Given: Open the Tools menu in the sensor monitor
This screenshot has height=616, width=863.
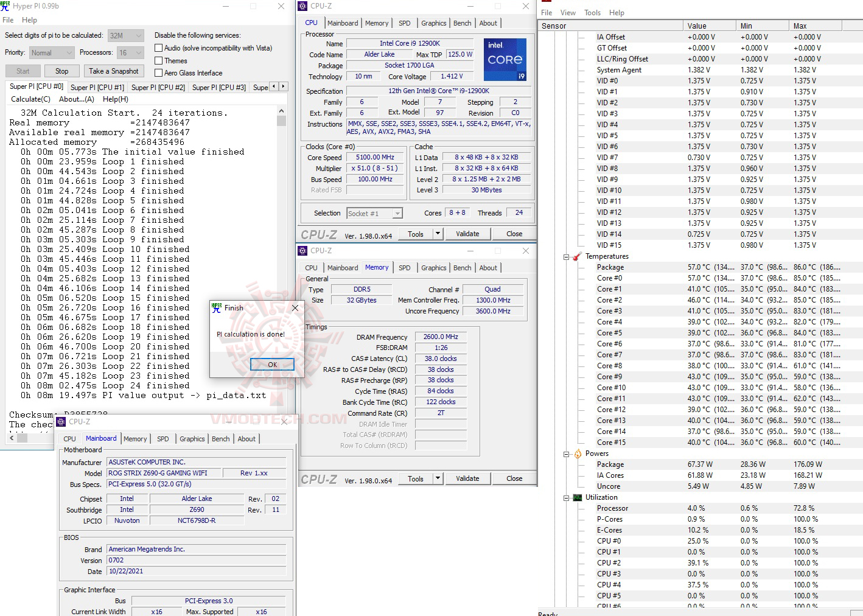Looking at the screenshot, I should click(x=592, y=13).
